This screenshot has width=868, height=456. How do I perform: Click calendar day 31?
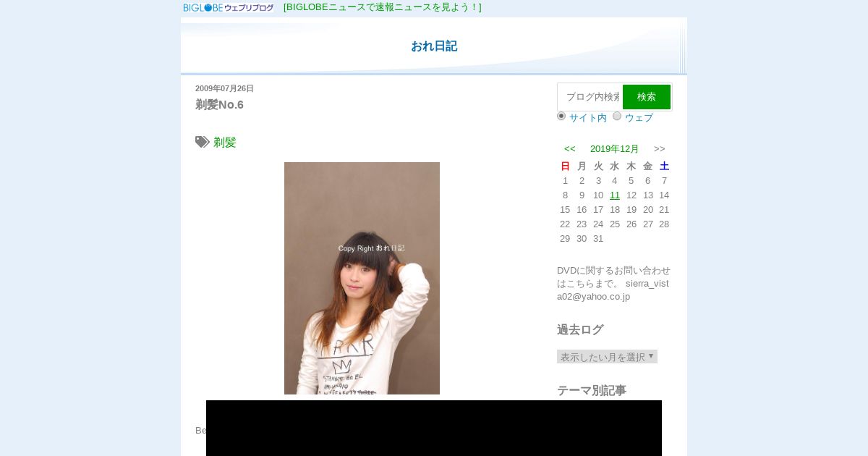pos(598,239)
